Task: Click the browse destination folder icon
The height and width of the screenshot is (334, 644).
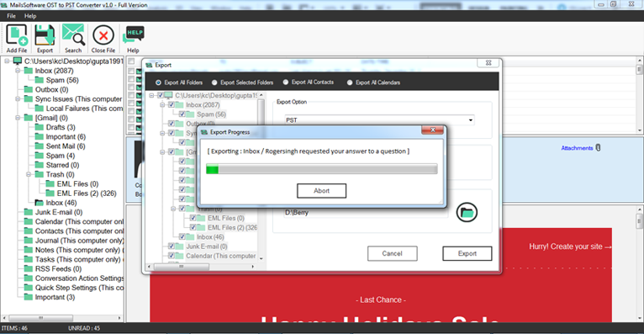Action: [x=467, y=212]
